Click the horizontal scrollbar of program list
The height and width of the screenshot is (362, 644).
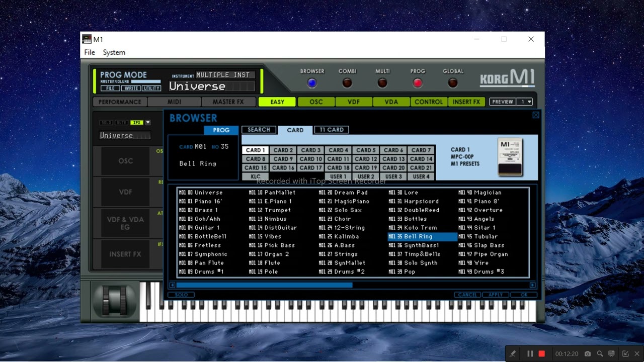(264, 285)
